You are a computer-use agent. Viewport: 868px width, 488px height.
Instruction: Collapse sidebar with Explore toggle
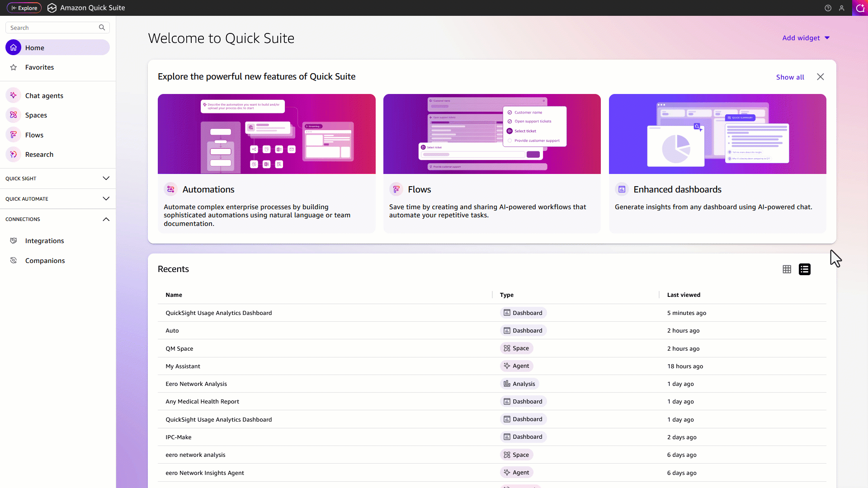[24, 8]
